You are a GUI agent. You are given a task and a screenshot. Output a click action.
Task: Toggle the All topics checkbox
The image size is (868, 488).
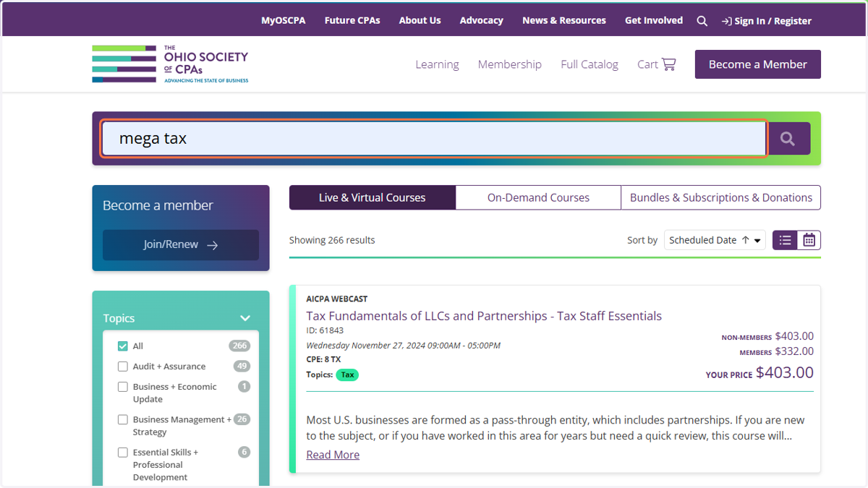point(123,346)
